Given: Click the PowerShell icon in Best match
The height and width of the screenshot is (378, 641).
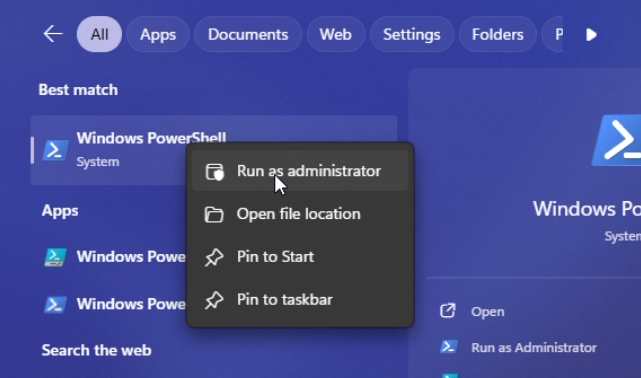Looking at the screenshot, I should point(56,150).
